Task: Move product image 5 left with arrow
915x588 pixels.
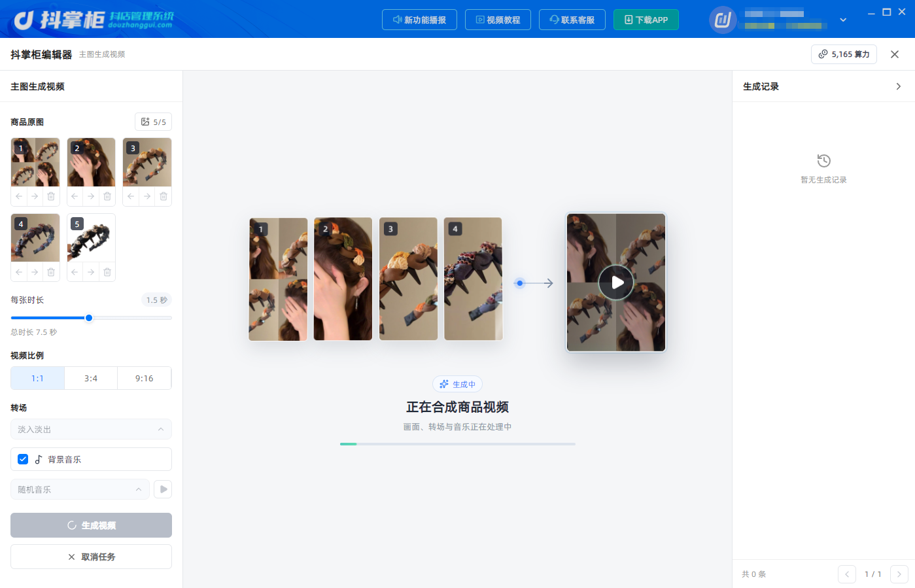Action: click(75, 272)
